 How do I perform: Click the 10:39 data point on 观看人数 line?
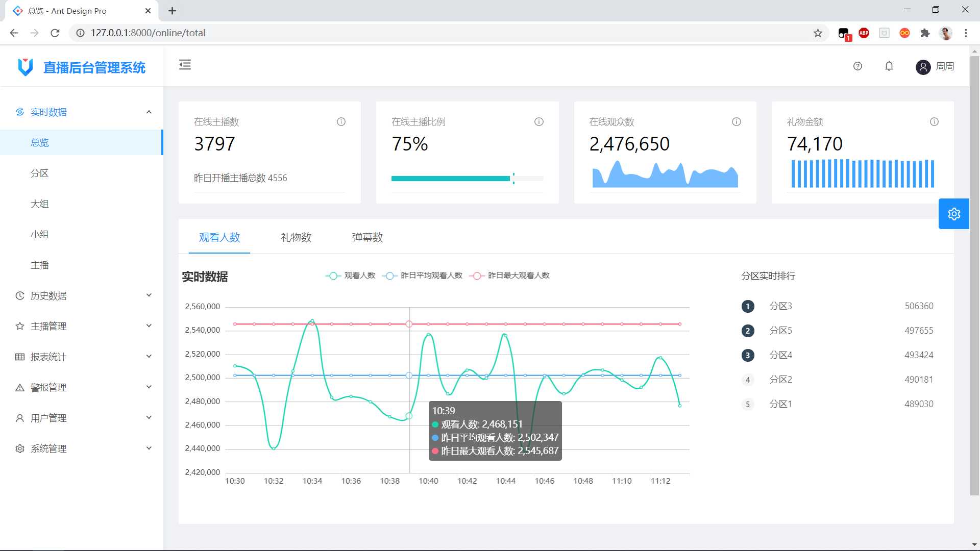click(409, 416)
